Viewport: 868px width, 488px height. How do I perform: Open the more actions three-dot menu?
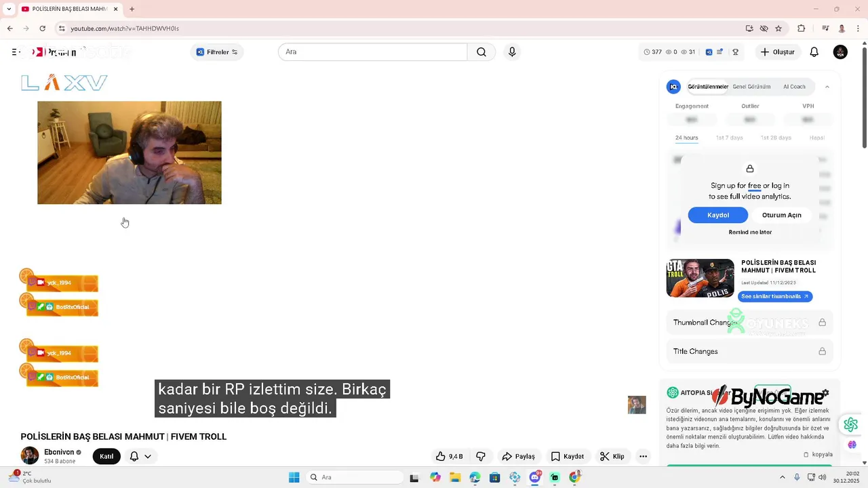tap(643, 456)
